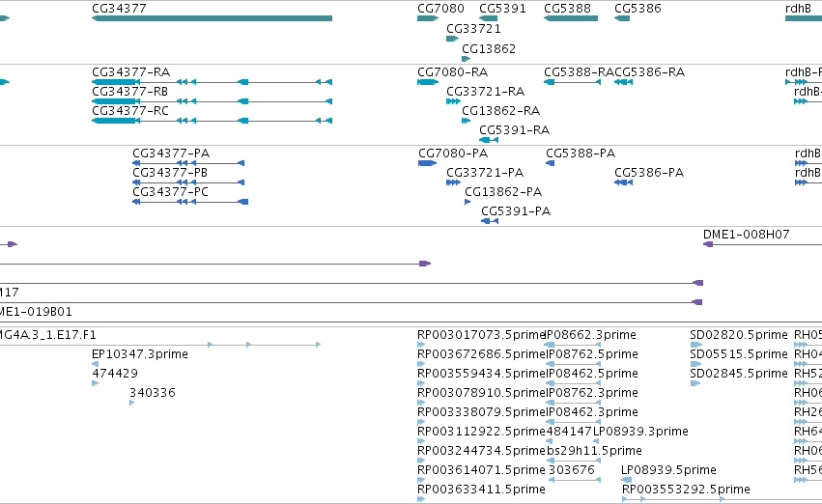Image resolution: width=822 pixels, height=504 pixels.
Task: Select the 340336 feature label
Action: pos(153,393)
